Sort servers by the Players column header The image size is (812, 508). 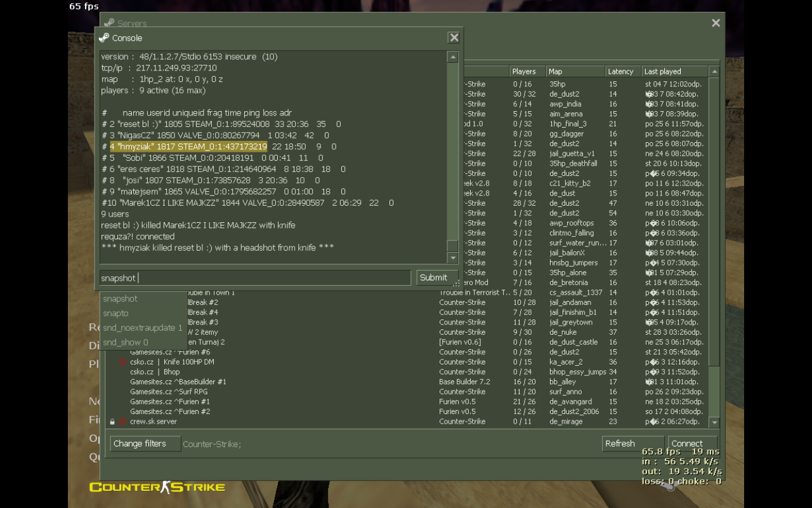(x=527, y=72)
